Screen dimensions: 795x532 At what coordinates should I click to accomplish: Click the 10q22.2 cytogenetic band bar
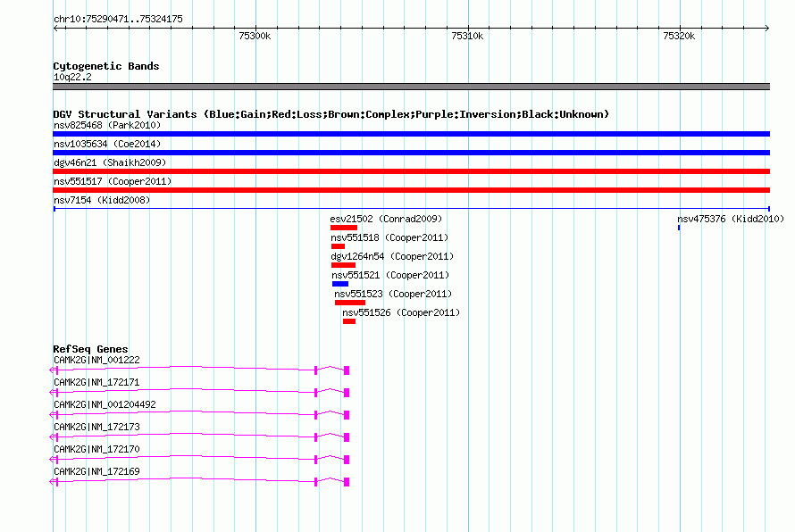point(411,87)
